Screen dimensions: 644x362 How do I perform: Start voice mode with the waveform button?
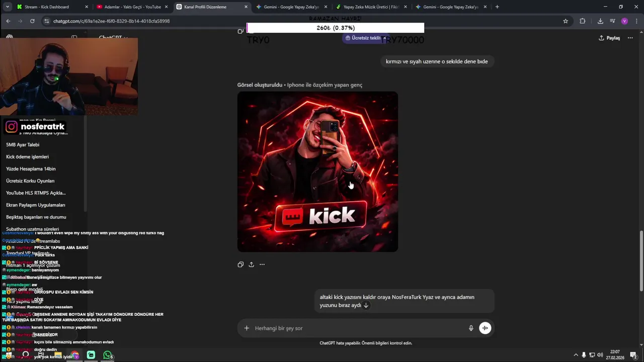[485, 328]
